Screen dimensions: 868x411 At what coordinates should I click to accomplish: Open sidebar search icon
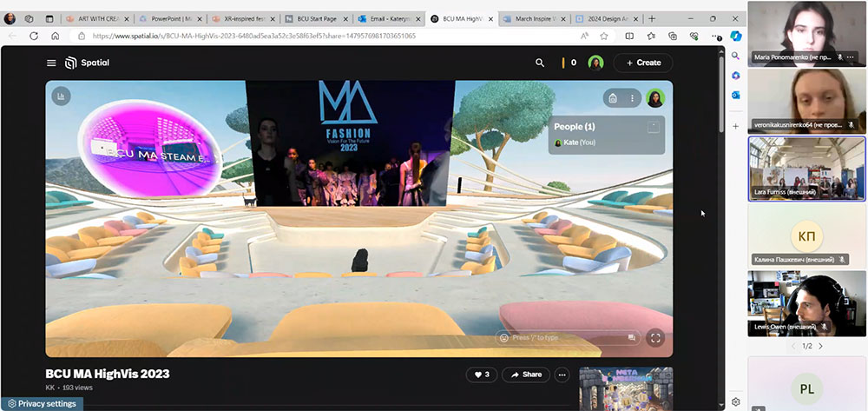736,56
